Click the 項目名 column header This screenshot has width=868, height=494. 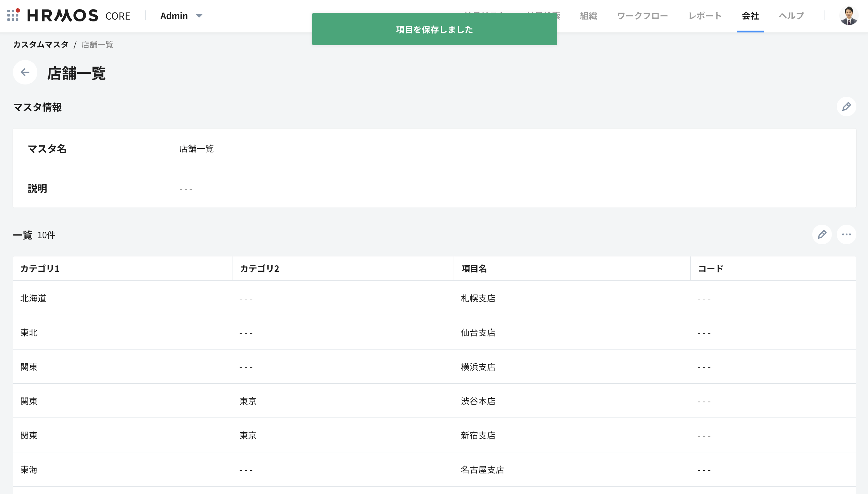click(x=474, y=268)
